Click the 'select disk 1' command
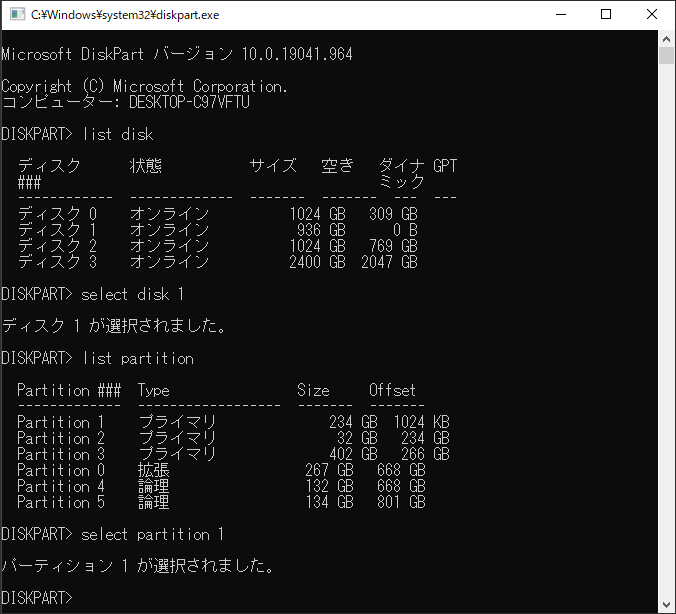 pyautogui.click(x=133, y=294)
